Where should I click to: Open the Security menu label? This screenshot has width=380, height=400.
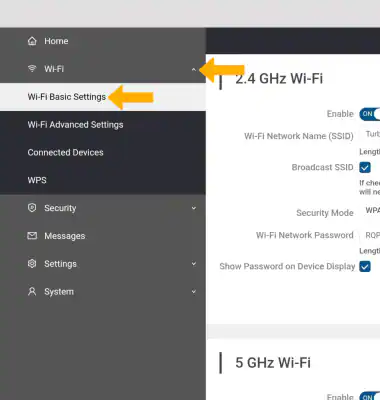[x=60, y=208]
